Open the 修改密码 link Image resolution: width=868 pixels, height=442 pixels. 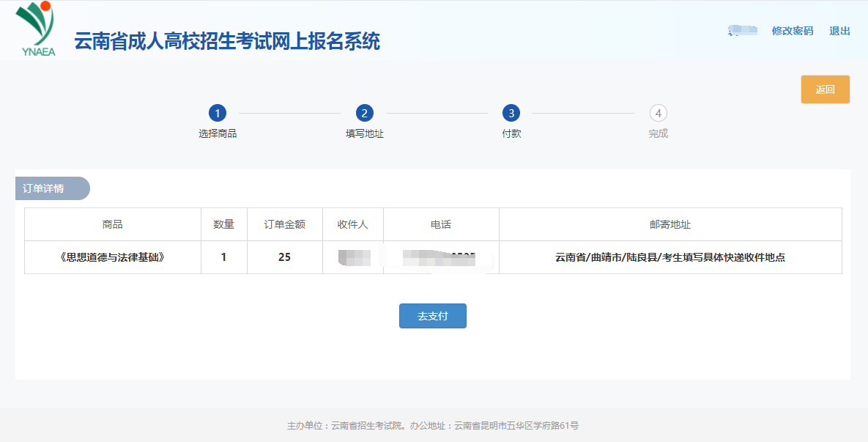792,31
